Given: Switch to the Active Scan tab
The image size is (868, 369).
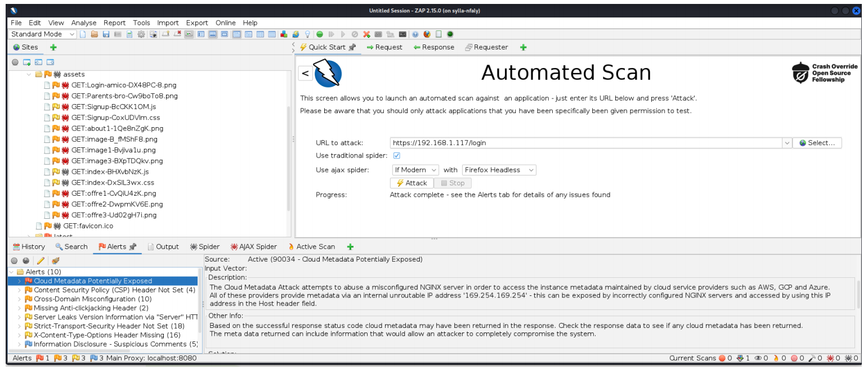Looking at the screenshot, I should click(x=311, y=246).
